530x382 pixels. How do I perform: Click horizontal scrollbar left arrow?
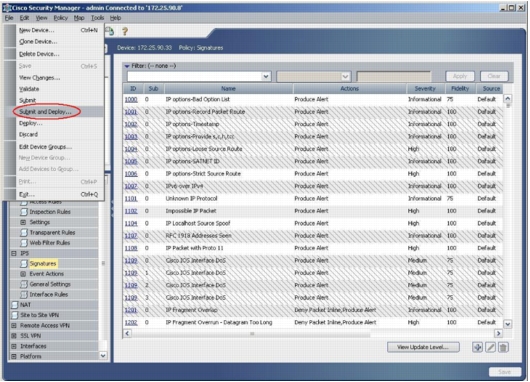coord(127,333)
